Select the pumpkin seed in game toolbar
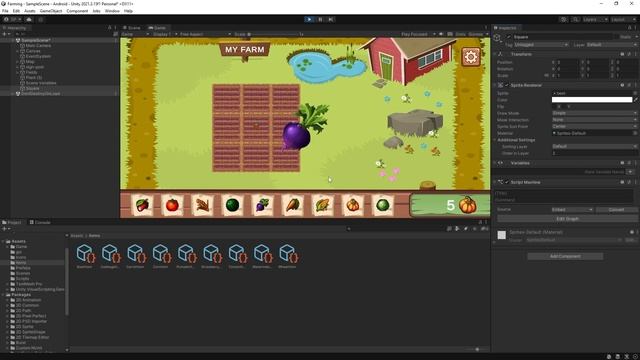Screen dimensions: 640x360 pyautogui.click(x=353, y=205)
